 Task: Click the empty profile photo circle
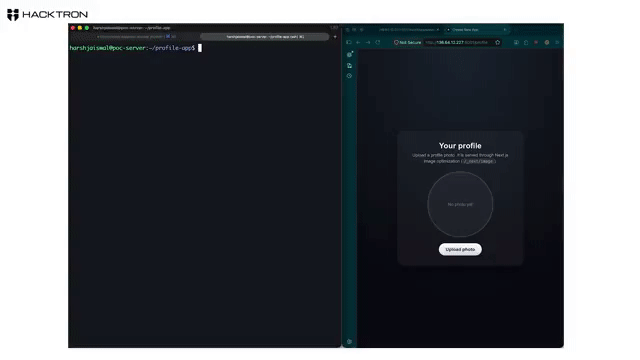click(x=460, y=204)
